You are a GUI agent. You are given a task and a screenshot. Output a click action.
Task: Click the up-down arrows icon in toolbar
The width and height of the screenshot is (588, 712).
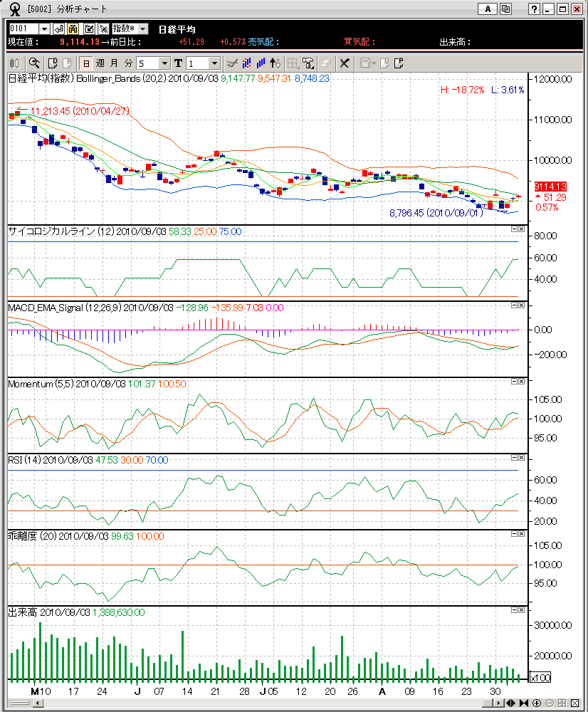click(x=276, y=63)
